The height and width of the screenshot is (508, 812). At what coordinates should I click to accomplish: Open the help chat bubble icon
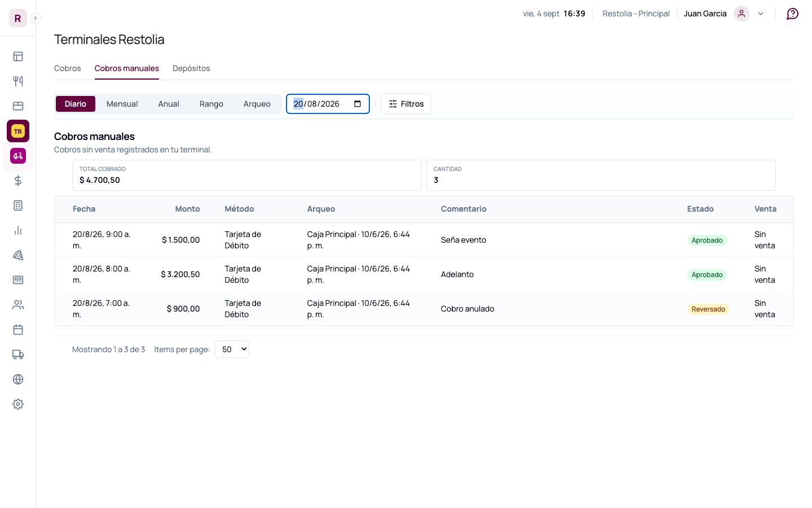(792, 14)
